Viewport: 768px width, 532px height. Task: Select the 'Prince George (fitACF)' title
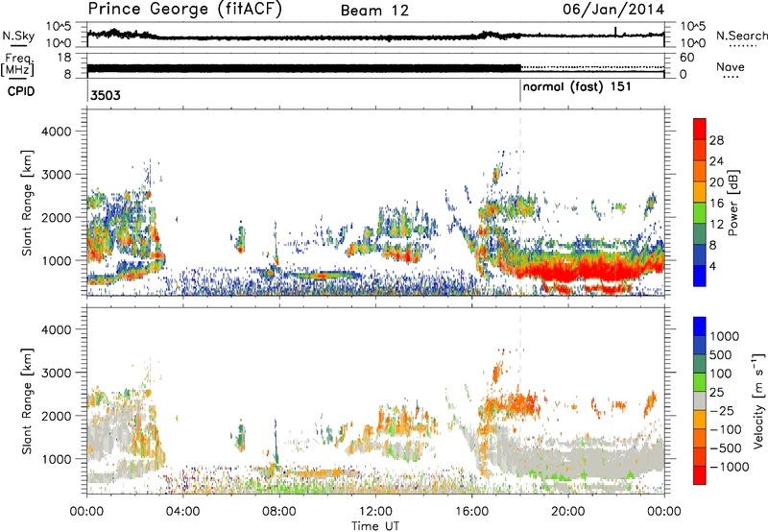click(x=184, y=10)
